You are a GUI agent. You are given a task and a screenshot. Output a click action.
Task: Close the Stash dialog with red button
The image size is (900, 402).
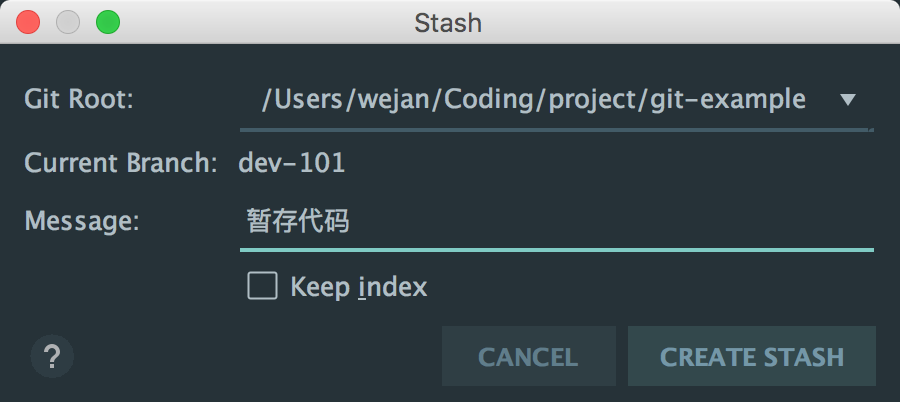(29, 22)
